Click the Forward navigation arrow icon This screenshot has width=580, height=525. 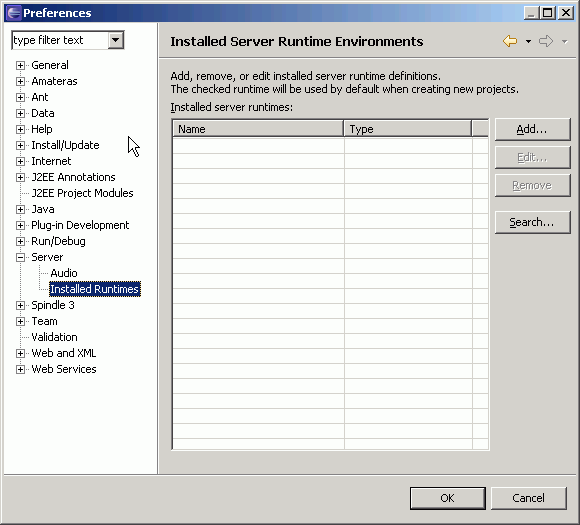[x=546, y=41]
